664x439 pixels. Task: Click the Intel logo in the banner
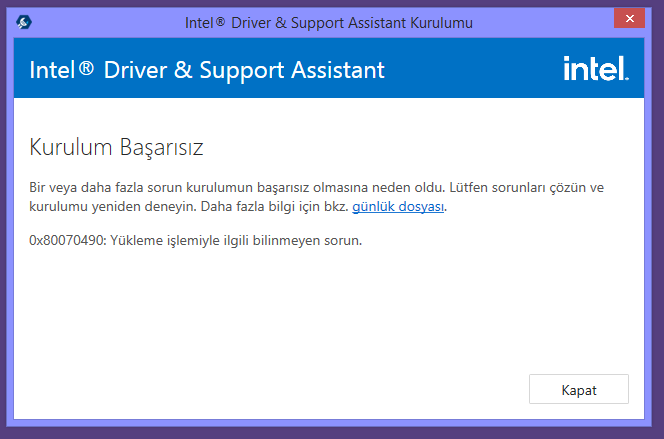pyautogui.click(x=596, y=69)
